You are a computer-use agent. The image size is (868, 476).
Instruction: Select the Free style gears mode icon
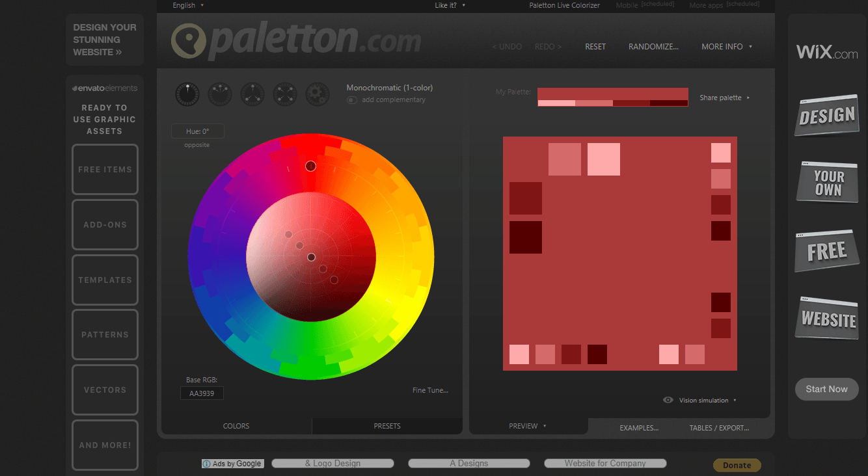coord(318,94)
